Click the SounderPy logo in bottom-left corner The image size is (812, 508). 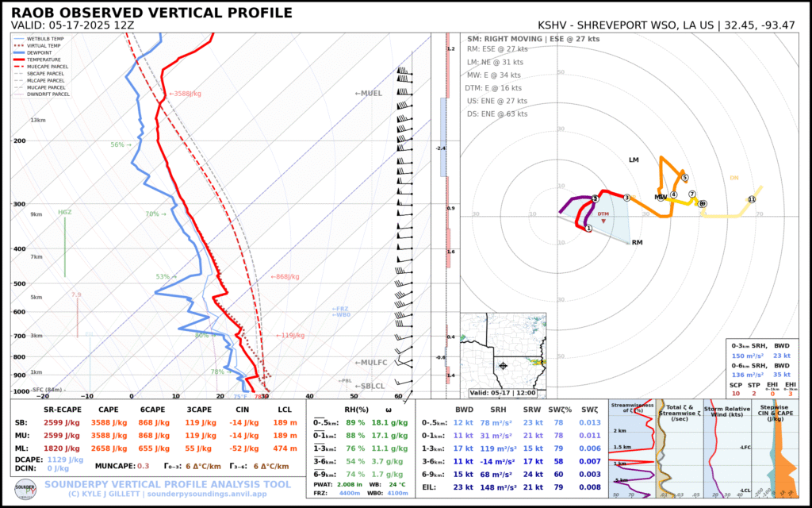[25, 488]
